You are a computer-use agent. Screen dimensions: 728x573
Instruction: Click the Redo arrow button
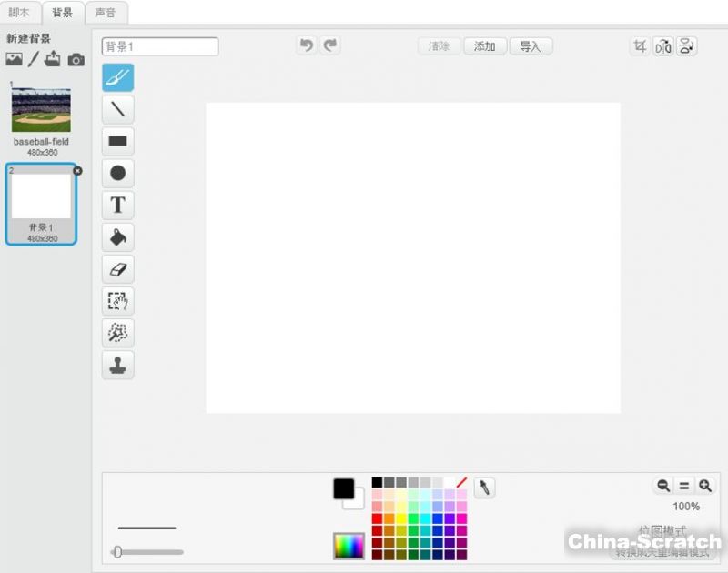pyautogui.click(x=329, y=45)
